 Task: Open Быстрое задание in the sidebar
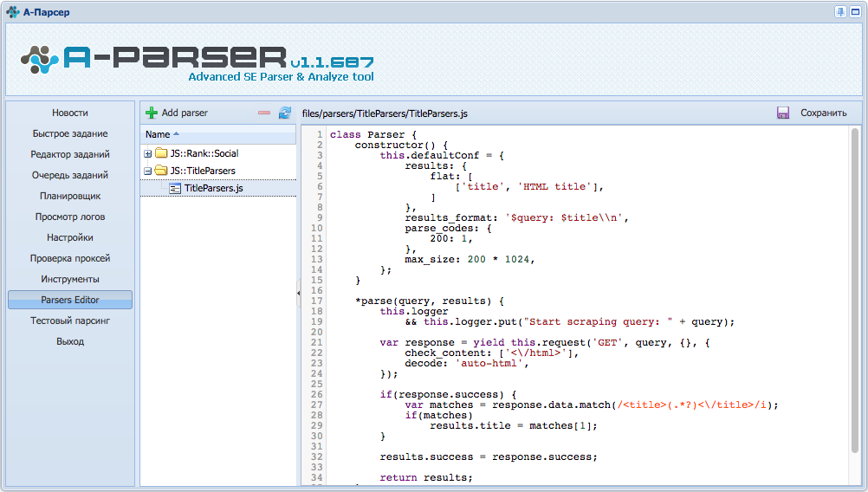pos(70,133)
